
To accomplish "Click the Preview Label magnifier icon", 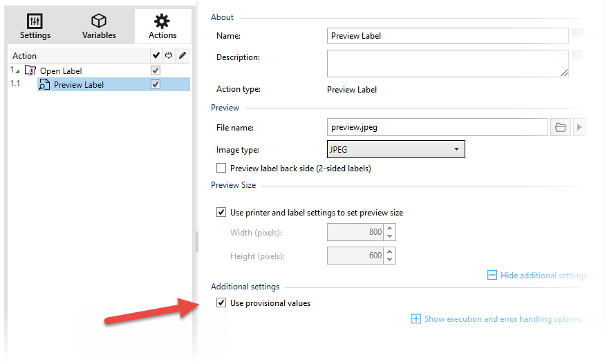I will [44, 84].
